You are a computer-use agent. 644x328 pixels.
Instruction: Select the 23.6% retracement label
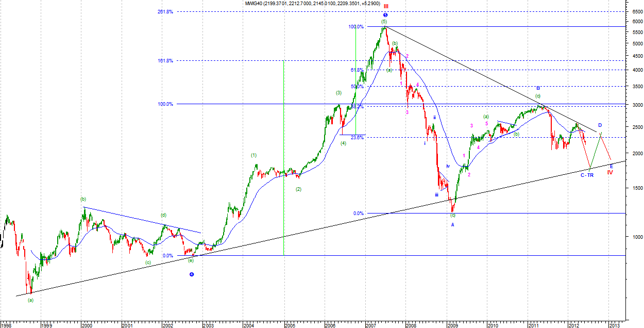pyautogui.click(x=357, y=137)
